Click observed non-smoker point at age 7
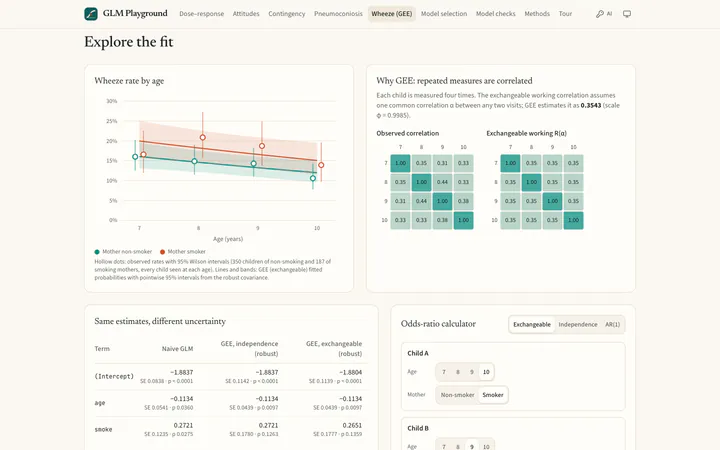 (x=135, y=157)
